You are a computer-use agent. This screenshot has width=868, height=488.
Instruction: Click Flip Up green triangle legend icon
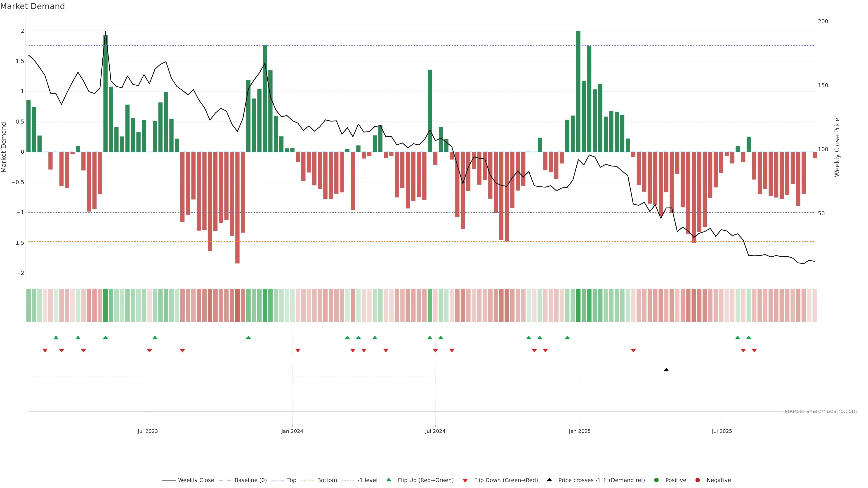pos(389,480)
